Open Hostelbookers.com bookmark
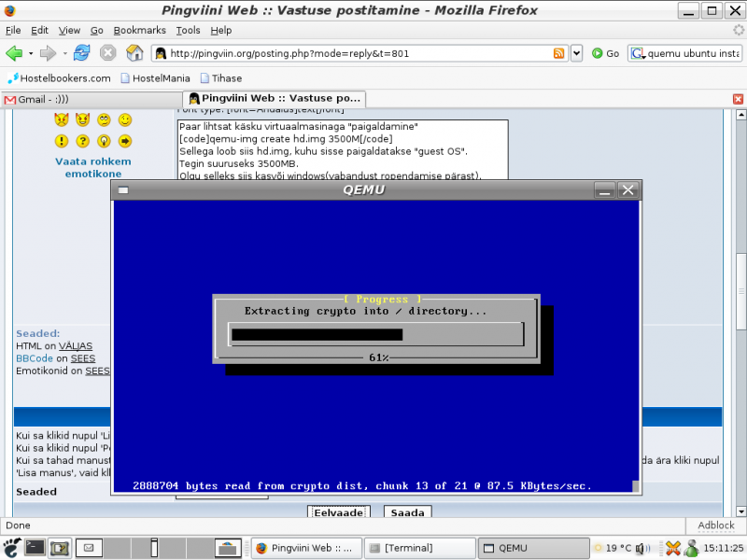Image resolution: width=747 pixels, height=560 pixels. coord(60,78)
